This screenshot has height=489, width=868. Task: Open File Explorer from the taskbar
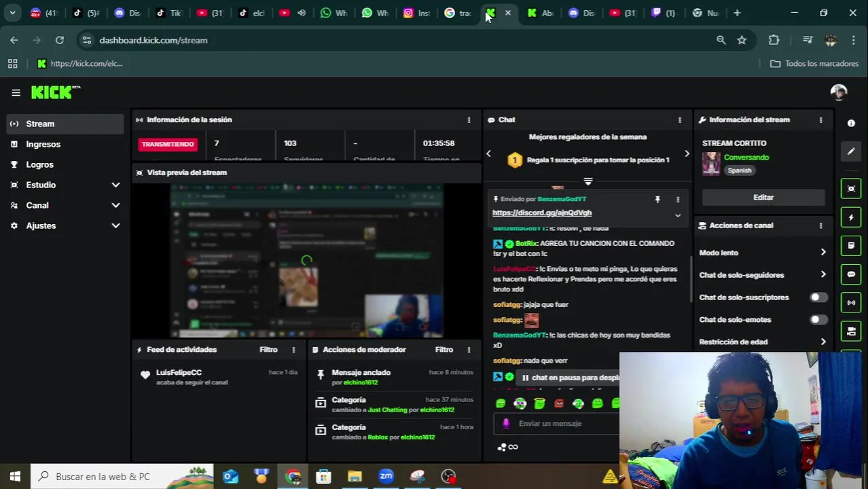[x=355, y=477]
